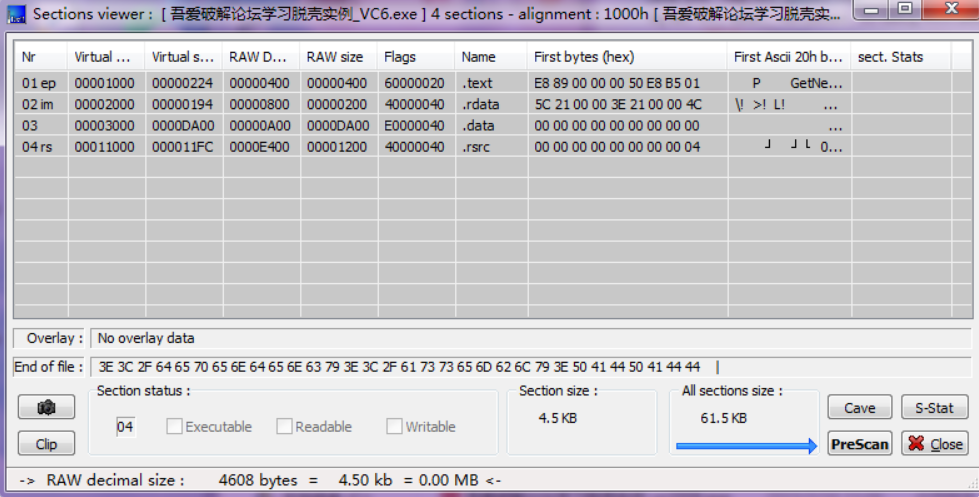Click the blue arrow pointing to PreScan
The height and width of the screenshot is (497, 979).
[746, 445]
